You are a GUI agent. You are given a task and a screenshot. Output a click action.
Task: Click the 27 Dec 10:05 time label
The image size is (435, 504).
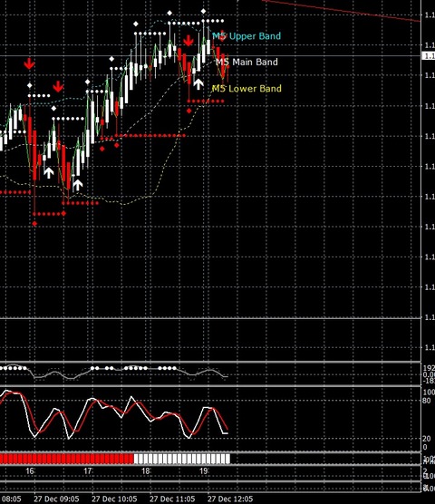(x=114, y=499)
